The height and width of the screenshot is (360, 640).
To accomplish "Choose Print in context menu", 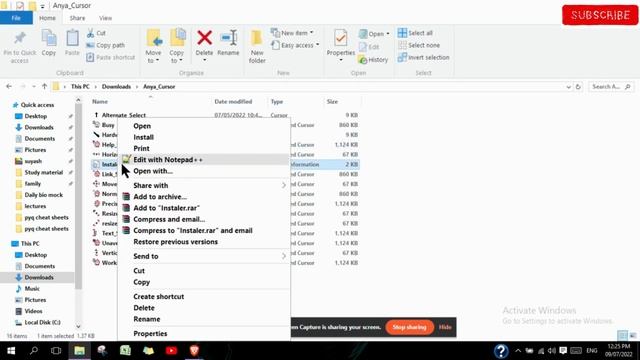I will coord(141,149).
